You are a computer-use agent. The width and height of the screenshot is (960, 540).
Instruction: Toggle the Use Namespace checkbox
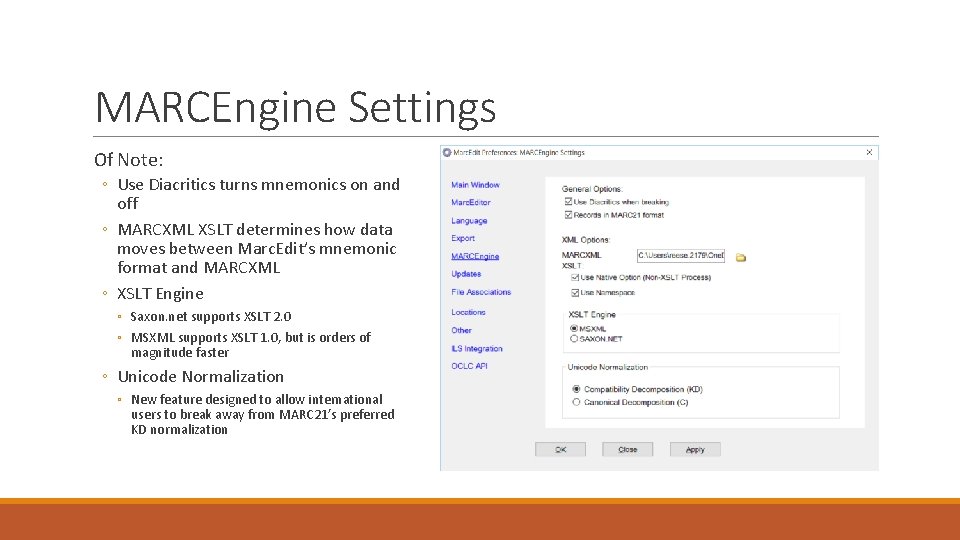pyautogui.click(x=575, y=293)
